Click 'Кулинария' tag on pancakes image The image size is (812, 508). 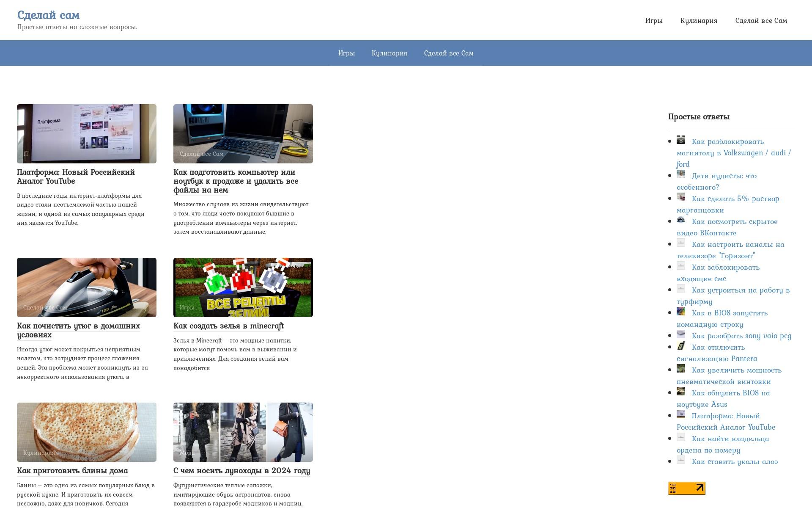point(39,453)
